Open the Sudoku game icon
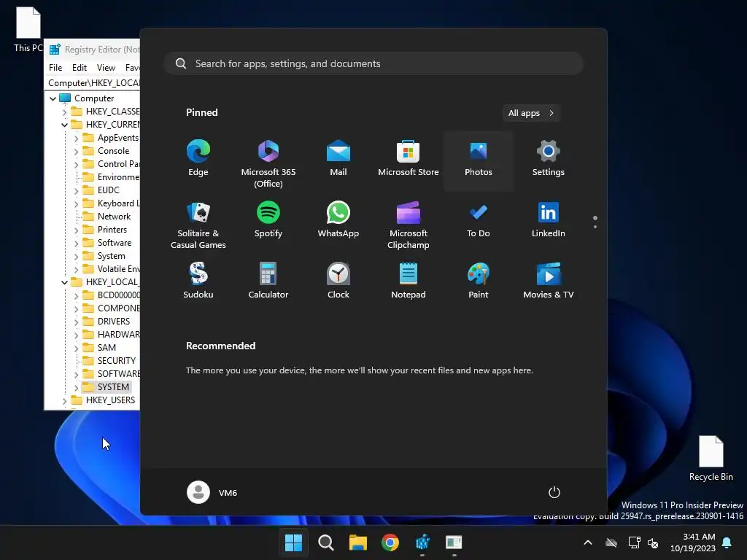This screenshot has height=560, width=747. pos(198,281)
